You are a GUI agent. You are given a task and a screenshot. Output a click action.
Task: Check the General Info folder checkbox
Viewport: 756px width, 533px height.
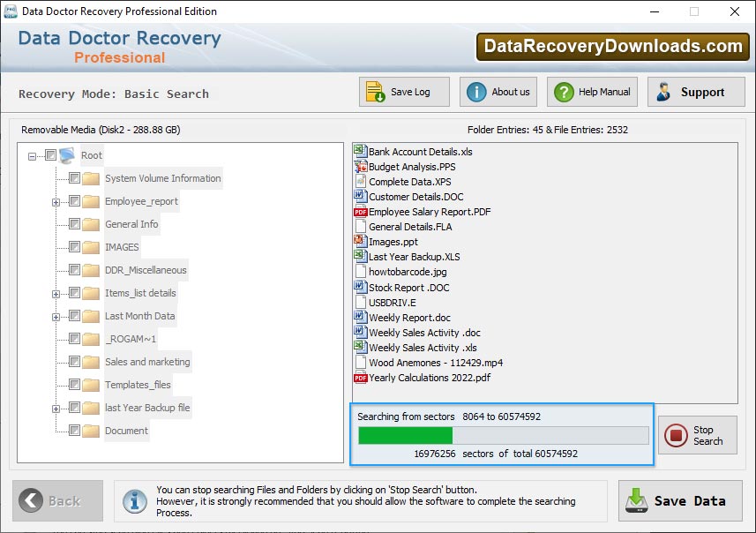(x=74, y=223)
